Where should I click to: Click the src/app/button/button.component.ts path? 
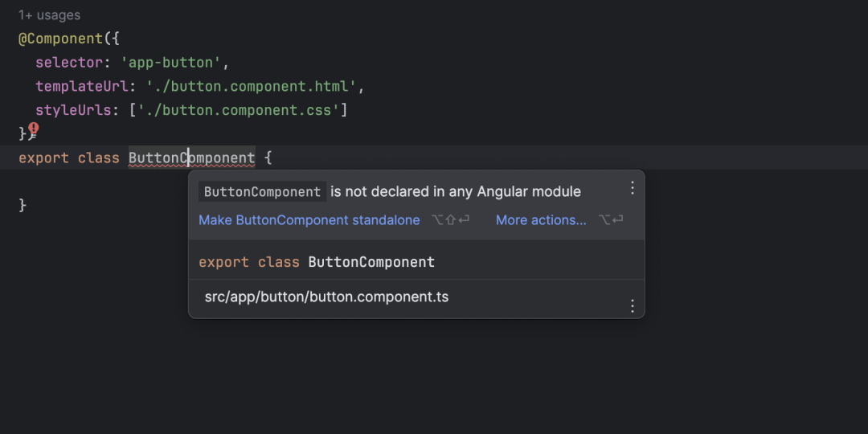click(x=326, y=297)
